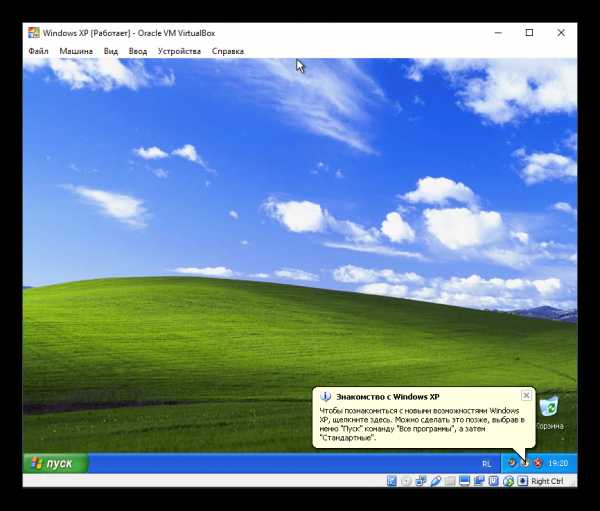The image size is (600, 511).
Task: Click the red security shield icon in XP tray
Action: click(538, 463)
